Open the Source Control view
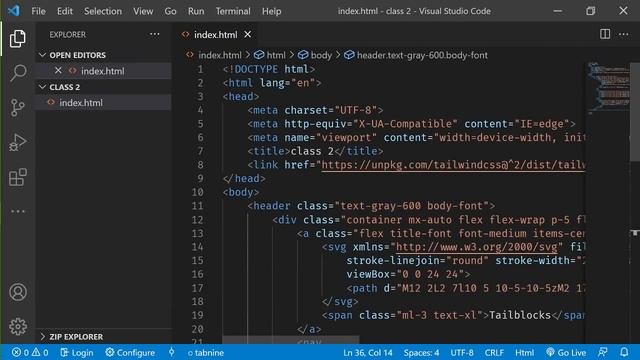 (18, 108)
